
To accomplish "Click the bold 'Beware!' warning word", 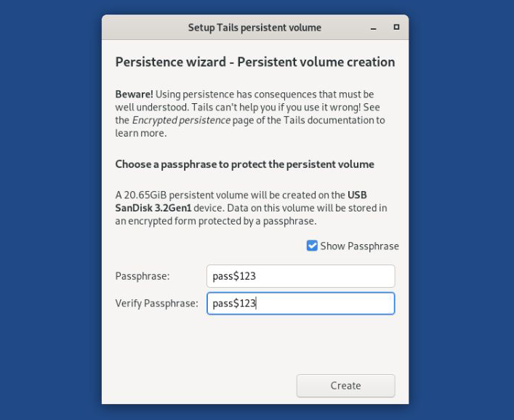I will 134,94.
